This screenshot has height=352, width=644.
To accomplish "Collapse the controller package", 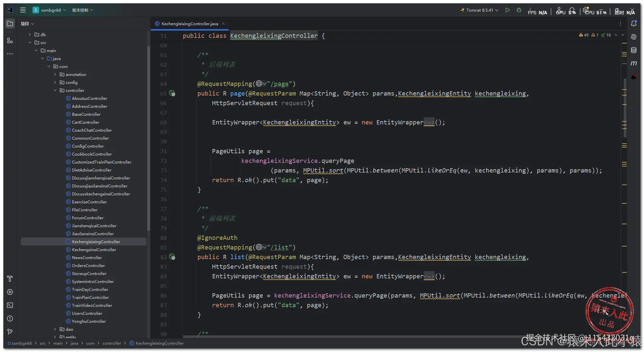I will point(55,90).
